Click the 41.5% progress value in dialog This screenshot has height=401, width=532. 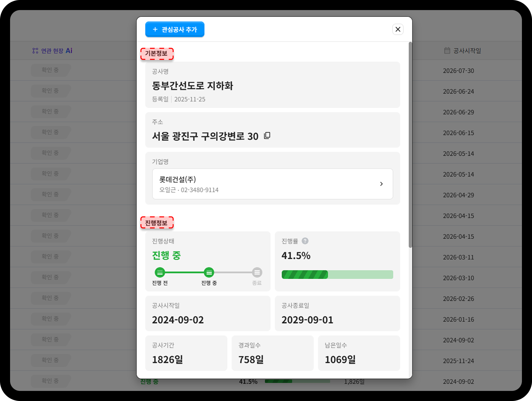296,256
